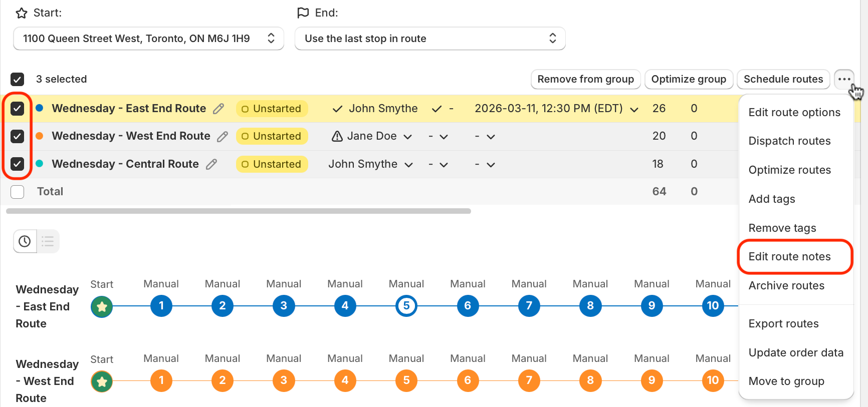Switch to the list view icon
Screen dimensions: 868x407
48,241
